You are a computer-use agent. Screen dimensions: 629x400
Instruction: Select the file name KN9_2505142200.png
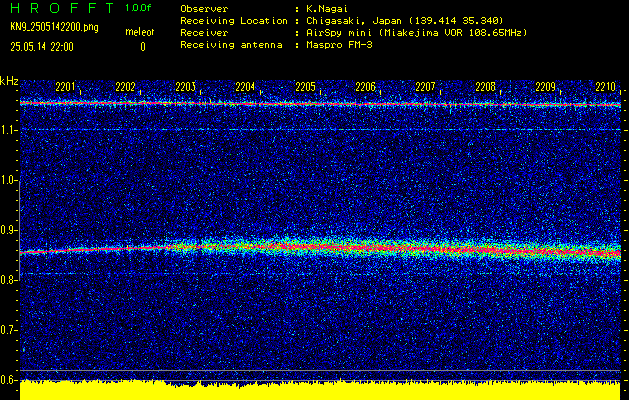(x=54, y=27)
